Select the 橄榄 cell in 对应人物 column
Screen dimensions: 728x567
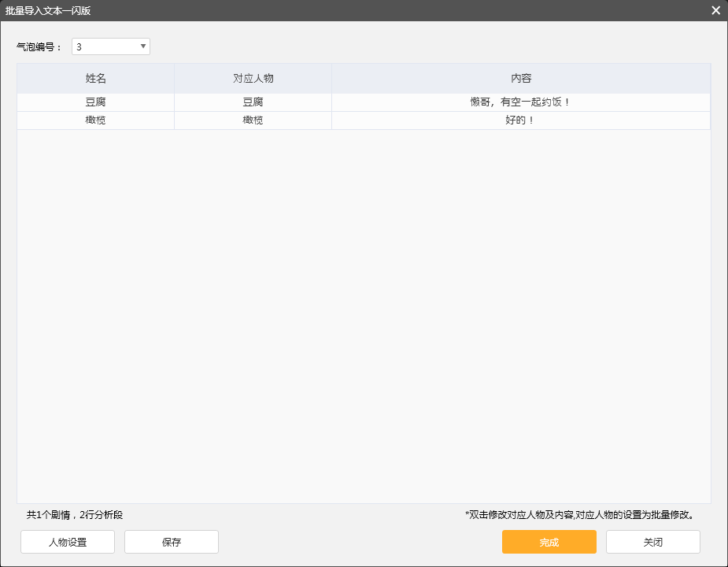click(x=253, y=120)
